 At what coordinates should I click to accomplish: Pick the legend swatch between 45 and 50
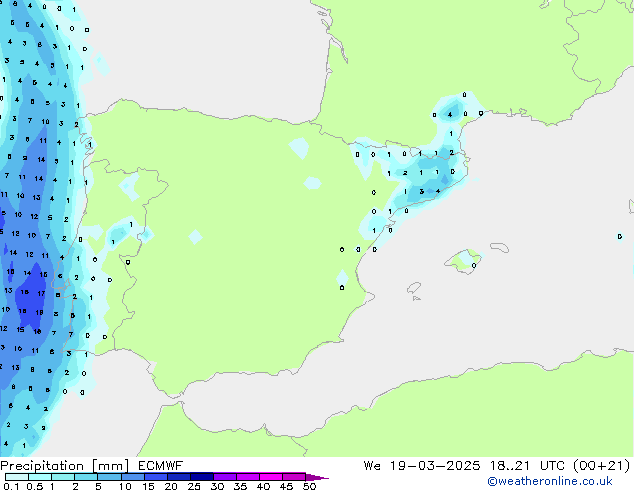[294, 477]
